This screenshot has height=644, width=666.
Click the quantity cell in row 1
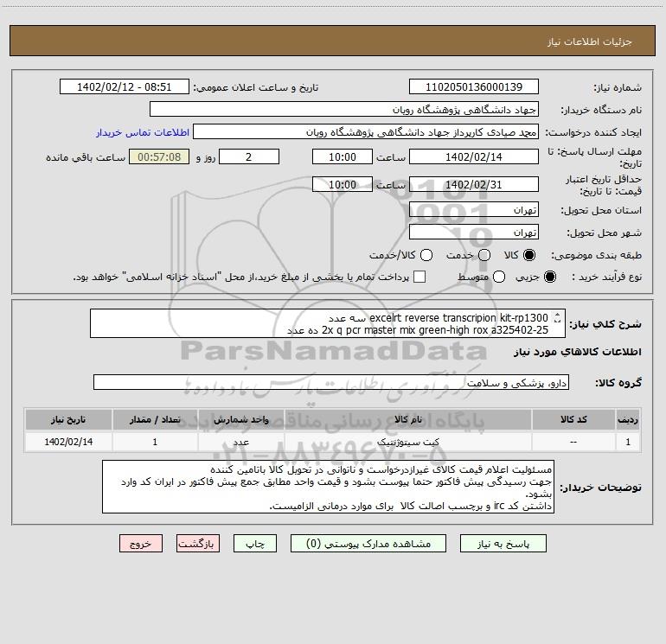coord(155,442)
